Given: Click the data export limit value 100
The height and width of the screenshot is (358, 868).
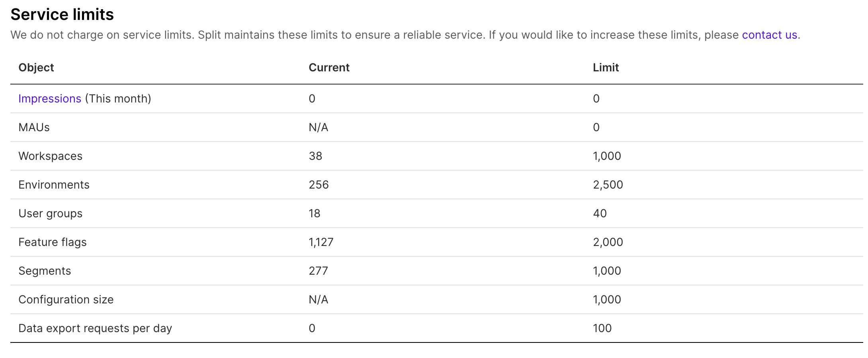Looking at the screenshot, I should [602, 328].
